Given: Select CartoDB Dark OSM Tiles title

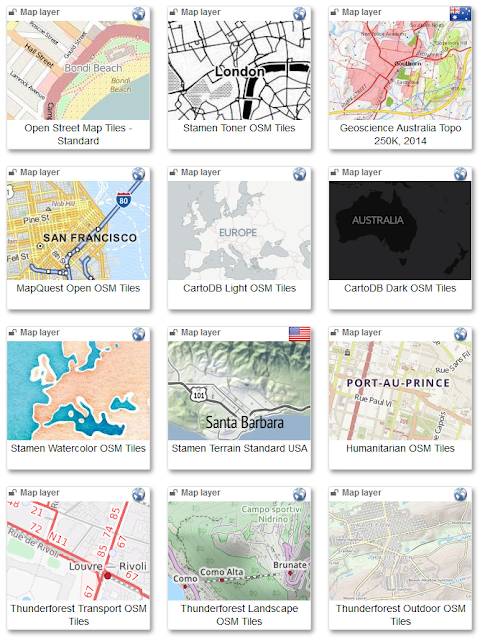Looking at the screenshot, I should click(400, 288).
